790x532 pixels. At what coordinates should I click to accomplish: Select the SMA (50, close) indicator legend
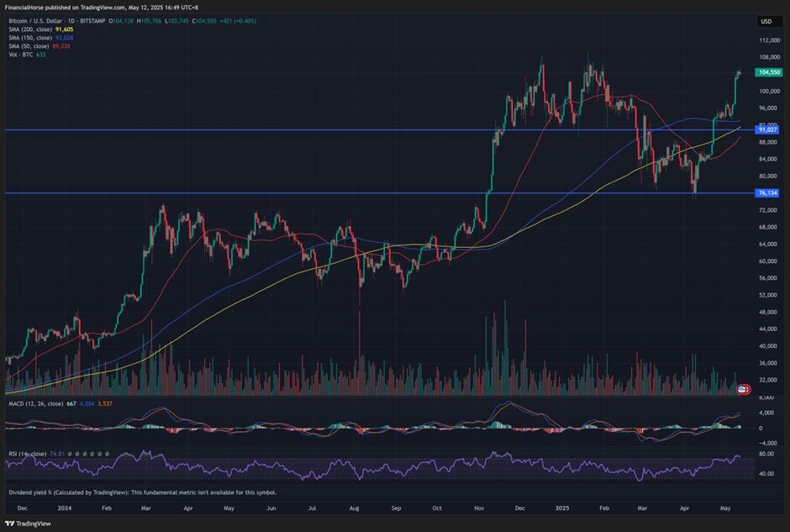point(39,46)
